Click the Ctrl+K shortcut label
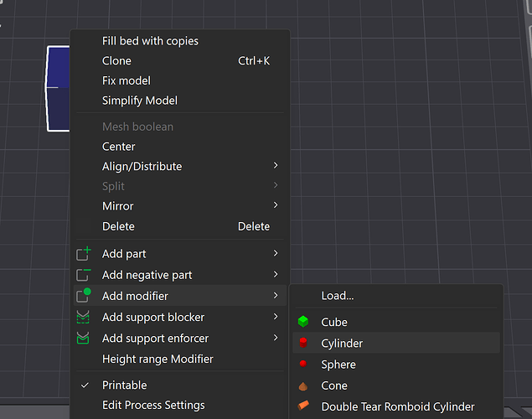The width and height of the screenshot is (532, 419). [254, 60]
